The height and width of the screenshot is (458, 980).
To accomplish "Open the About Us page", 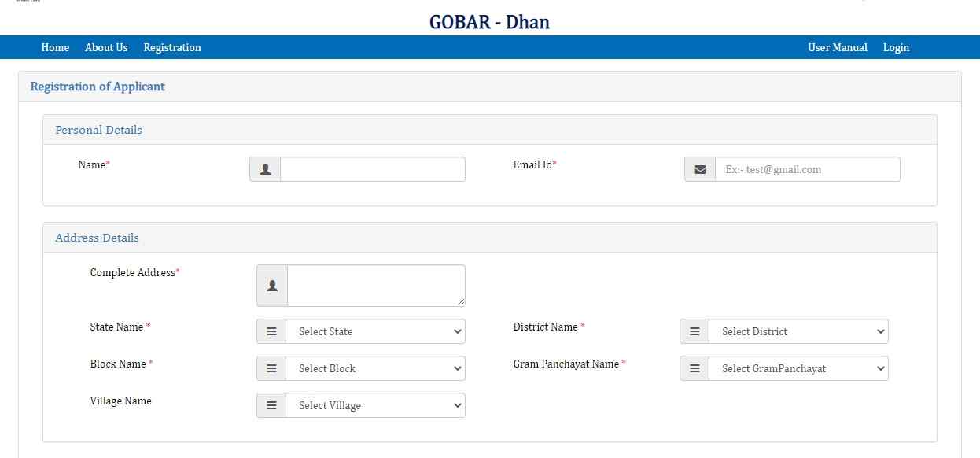I will coord(105,47).
